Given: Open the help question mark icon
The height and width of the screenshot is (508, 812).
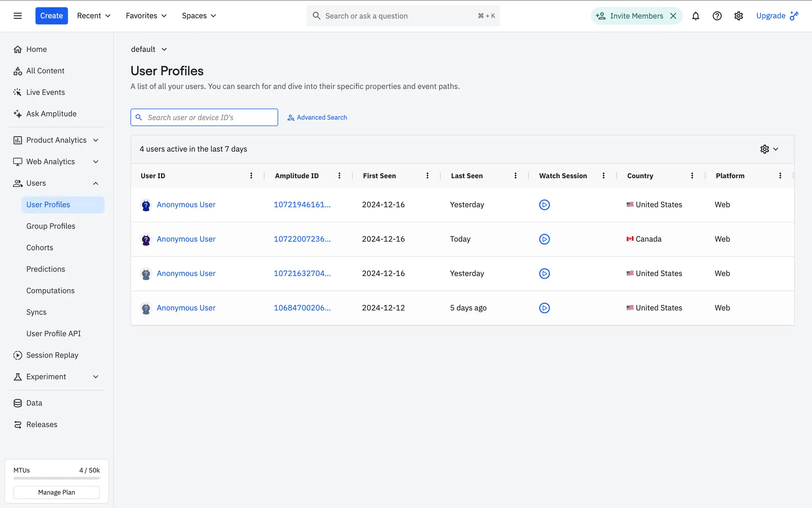Looking at the screenshot, I should pos(717,16).
